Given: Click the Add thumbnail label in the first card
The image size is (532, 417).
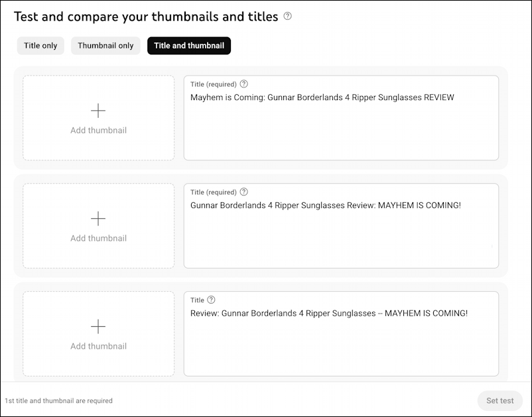Looking at the screenshot, I should pyautogui.click(x=98, y=130).
